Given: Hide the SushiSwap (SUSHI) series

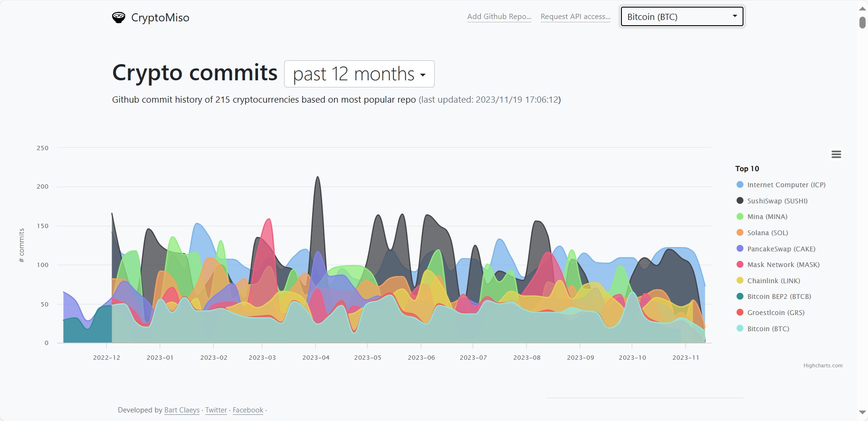Looking at the screenshot, I should tap(777, 201).
